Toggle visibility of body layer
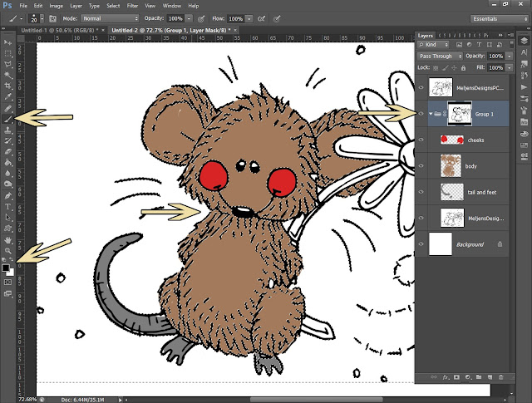532x403 pixels. click(421, 165)
